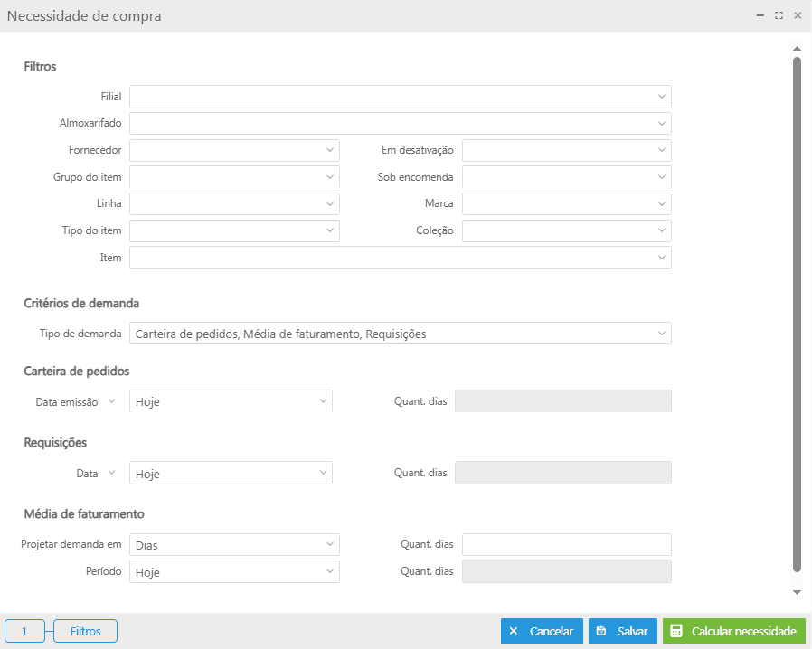Click the scroll up arrow of scrollbar
812x649 pixels.
pyautogui.click(x=797, y=48)
